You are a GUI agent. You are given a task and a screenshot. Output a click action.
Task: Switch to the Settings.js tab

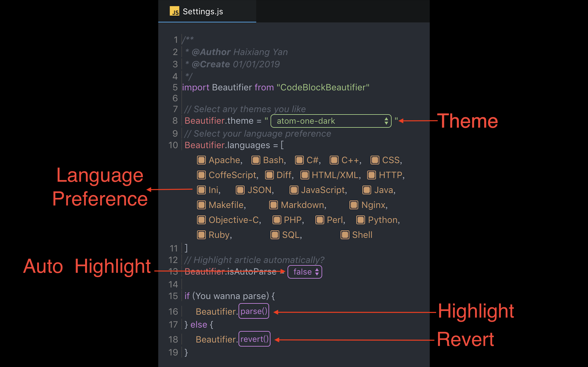point(203,11)
